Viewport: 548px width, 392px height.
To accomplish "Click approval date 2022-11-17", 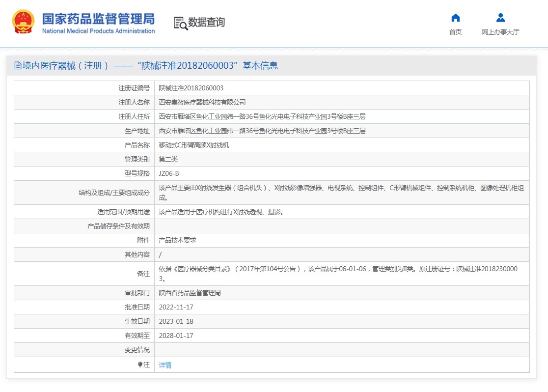I will pyautogui.click(x=176, y=307).
